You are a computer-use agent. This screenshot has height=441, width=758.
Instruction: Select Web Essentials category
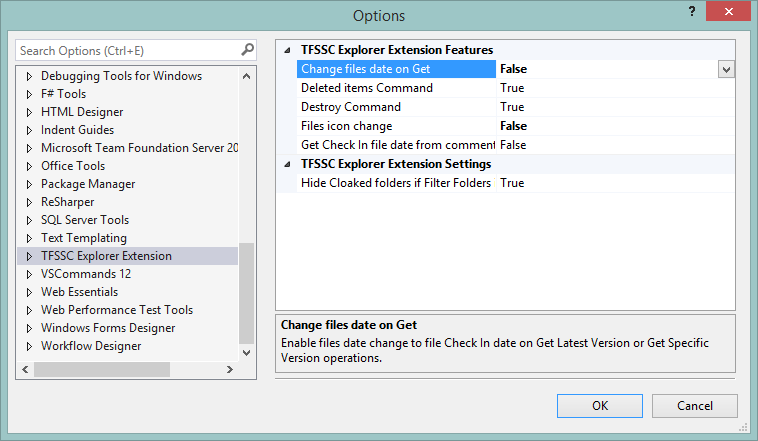pos(79,292)
